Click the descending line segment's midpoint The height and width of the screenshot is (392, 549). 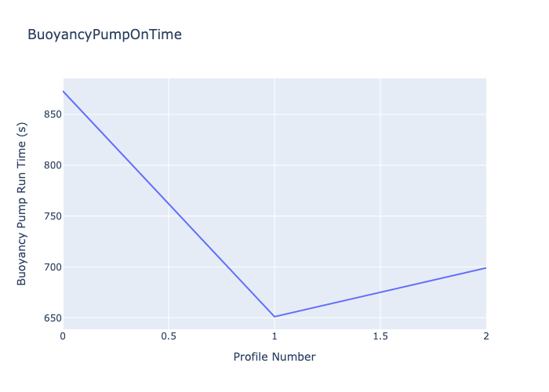pyautogui.click(x=169, y=204)
